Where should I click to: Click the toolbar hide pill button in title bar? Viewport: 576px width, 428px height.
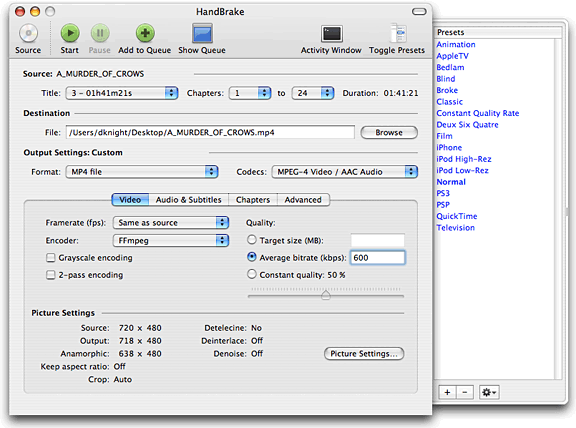(x=419, y=12)
